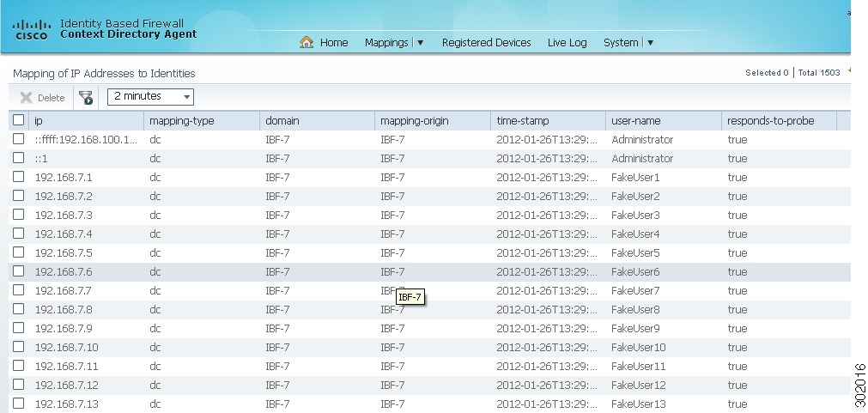The image size is (868, 413).
Task: Click the time-stamp cell for FakeUser4
Action: coord(547,234)
